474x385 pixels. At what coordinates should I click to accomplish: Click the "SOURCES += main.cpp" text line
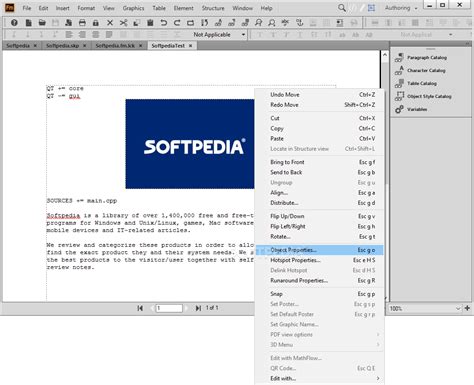[82, 201]
